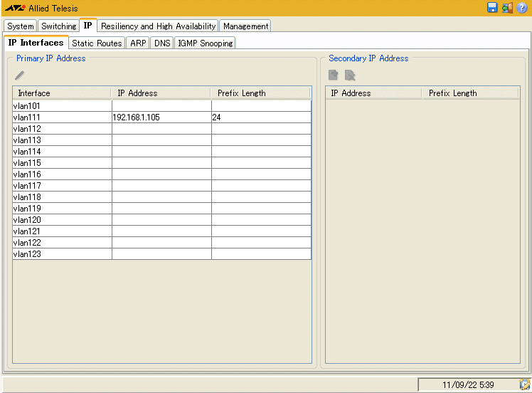Click the 11/09/22 5:39 date field
This screenshot has height=393, width=532.
(x=468, y=385)
